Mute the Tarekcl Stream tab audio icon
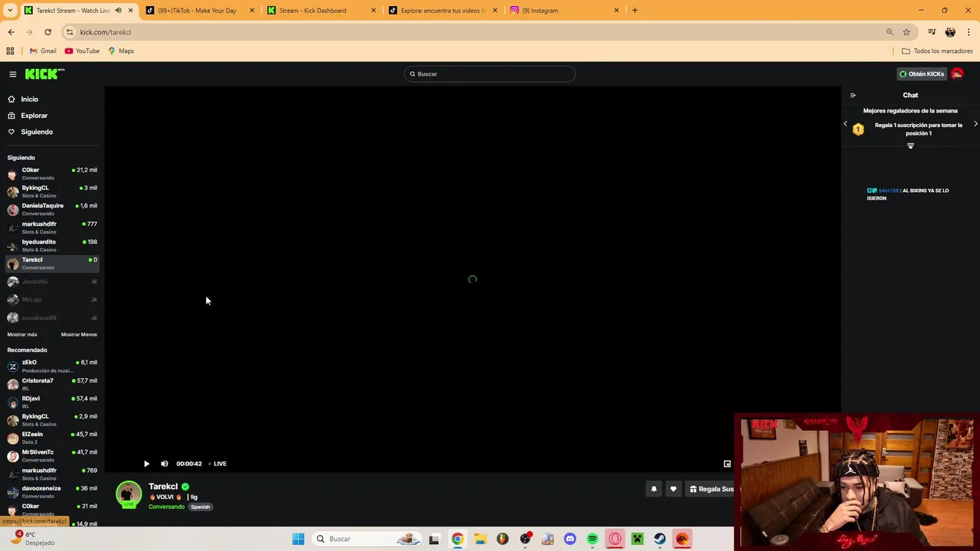This screenshot has height=551, width=980. coord(118,11)
